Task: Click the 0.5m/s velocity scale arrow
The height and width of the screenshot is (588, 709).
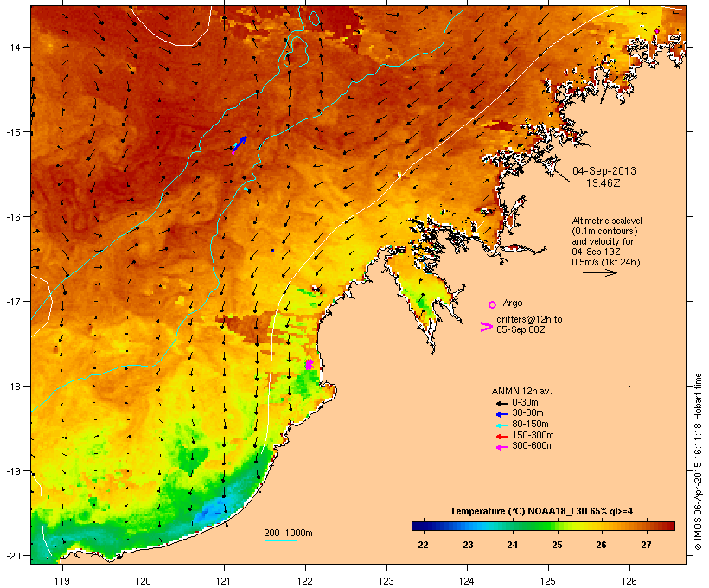Action: (600, 272)
